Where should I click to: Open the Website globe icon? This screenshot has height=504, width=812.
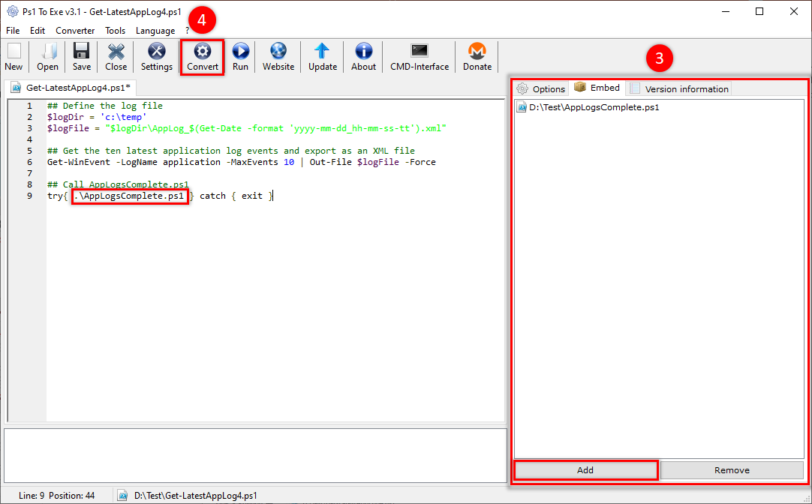pyautogui.click(x=278, y=51)
